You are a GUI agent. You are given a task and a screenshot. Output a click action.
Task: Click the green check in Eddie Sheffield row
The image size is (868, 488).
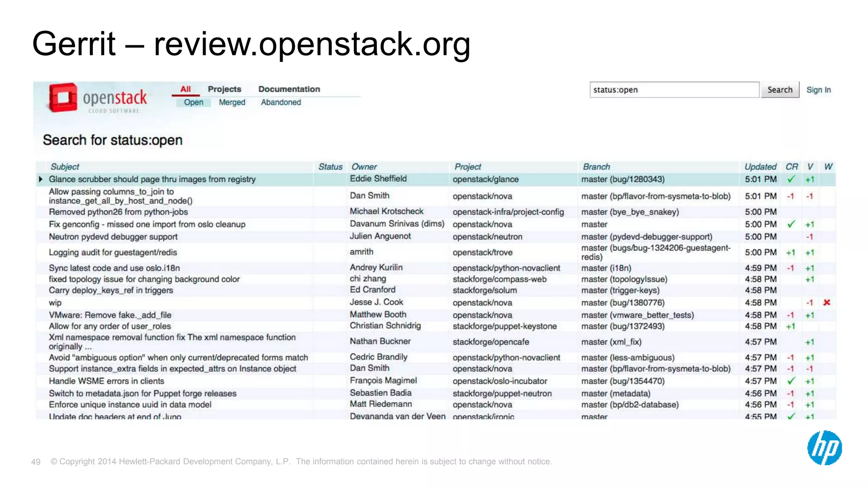tap(791, 179)
